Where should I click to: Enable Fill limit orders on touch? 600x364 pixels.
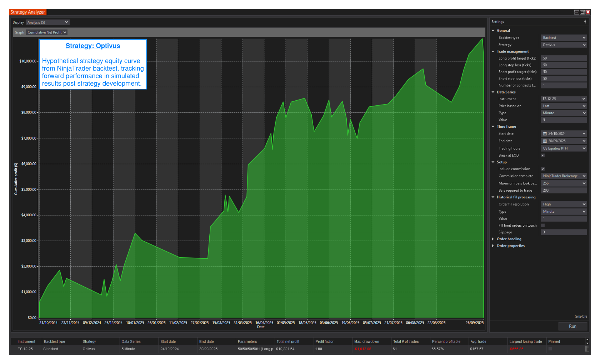(543, 226)
